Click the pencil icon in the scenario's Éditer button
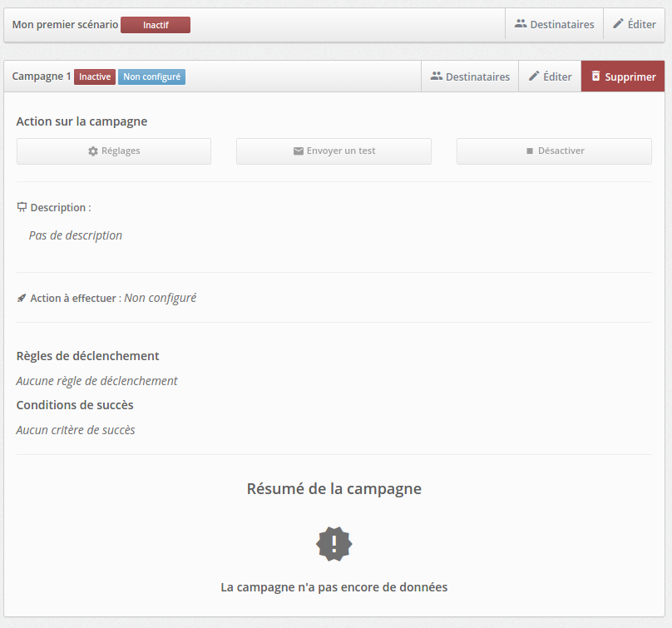The image size is (672, 628). (618, 24)
